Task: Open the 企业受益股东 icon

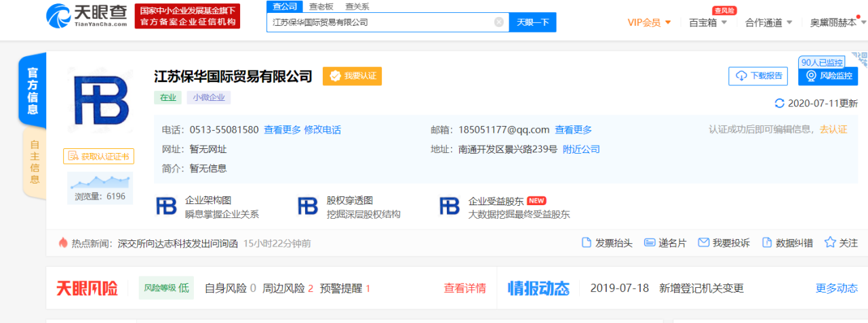Action: tap(450, 207)
